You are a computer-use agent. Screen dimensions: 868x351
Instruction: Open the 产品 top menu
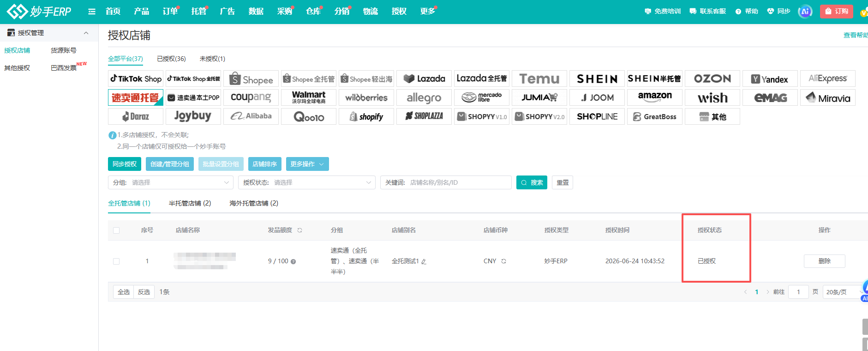pos(141,11)
